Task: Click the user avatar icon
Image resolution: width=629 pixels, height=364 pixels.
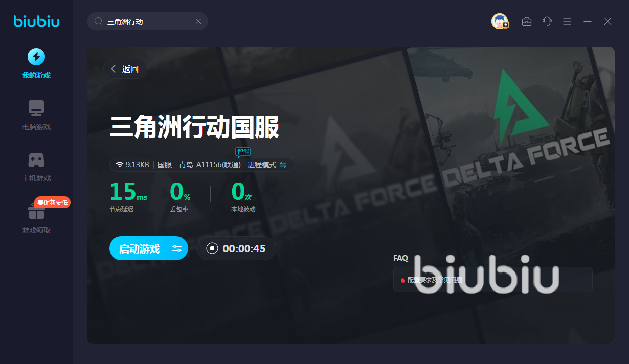Action: [x=500, y=21]
